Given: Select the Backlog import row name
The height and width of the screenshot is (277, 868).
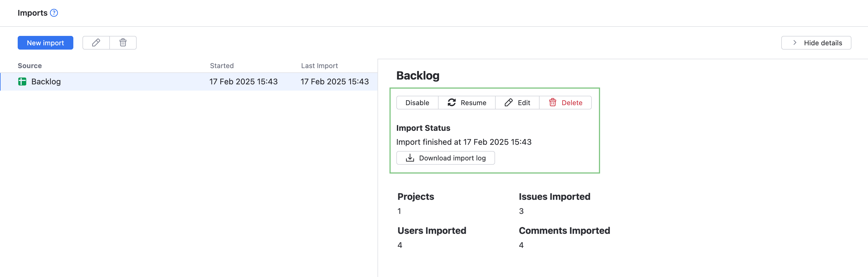Looking at the screenshot, I should [x=46, y=82].
